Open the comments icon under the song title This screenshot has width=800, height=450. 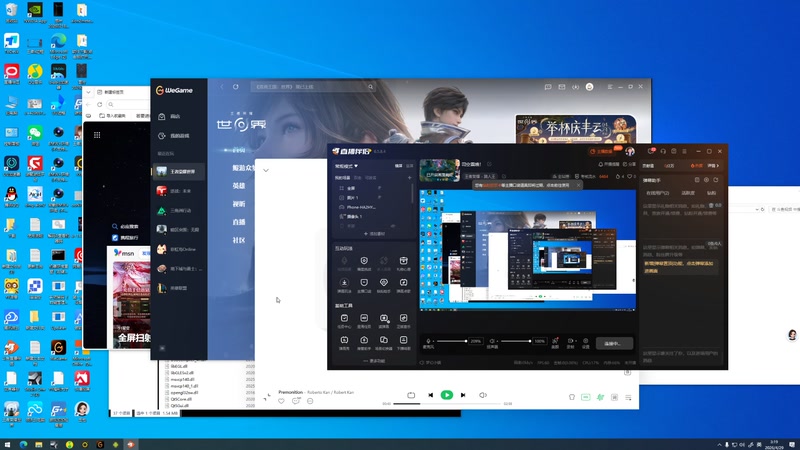296,401
